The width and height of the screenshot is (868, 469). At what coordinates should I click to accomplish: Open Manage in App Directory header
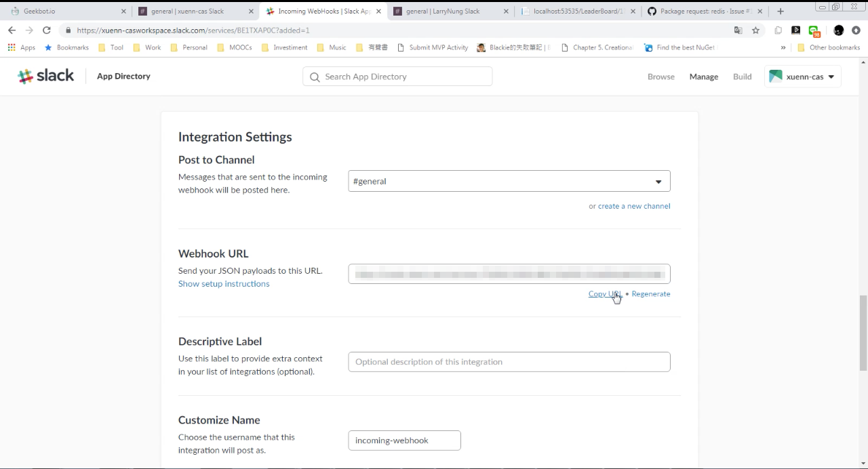coord(704,77)
